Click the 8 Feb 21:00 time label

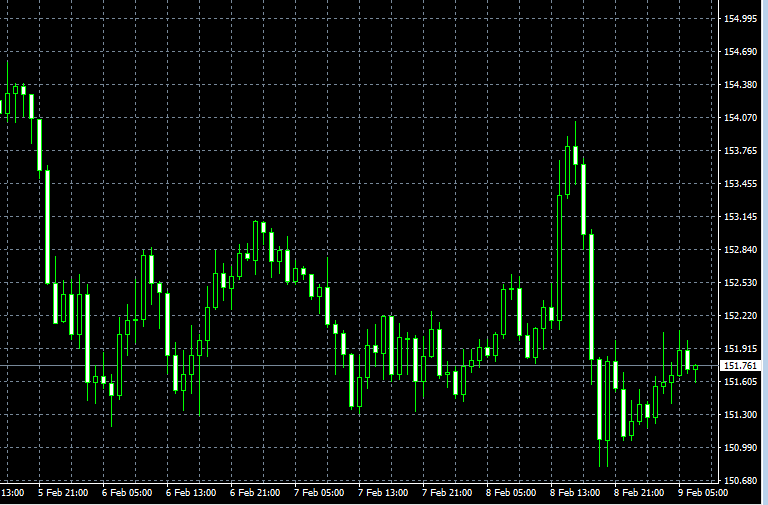tap(639, 493)
